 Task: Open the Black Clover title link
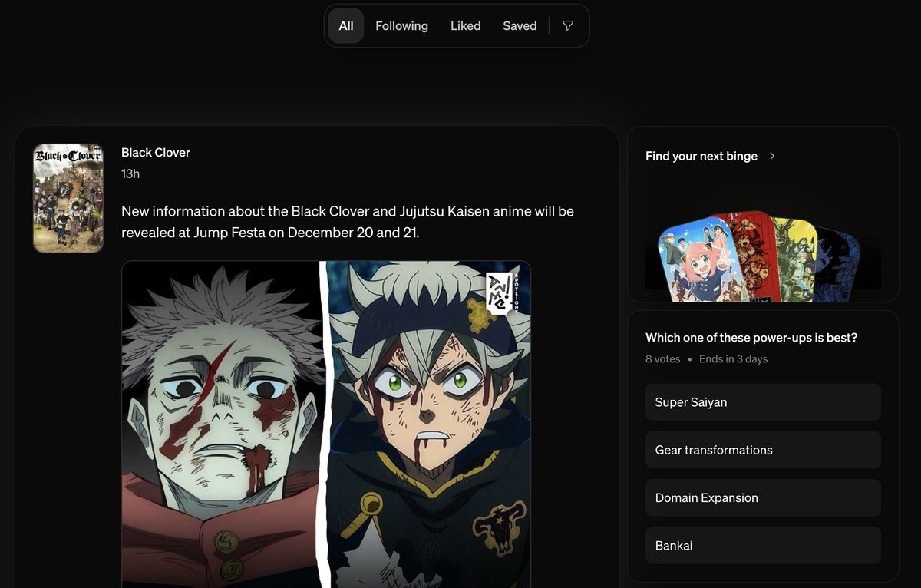(x=156, y=153)
